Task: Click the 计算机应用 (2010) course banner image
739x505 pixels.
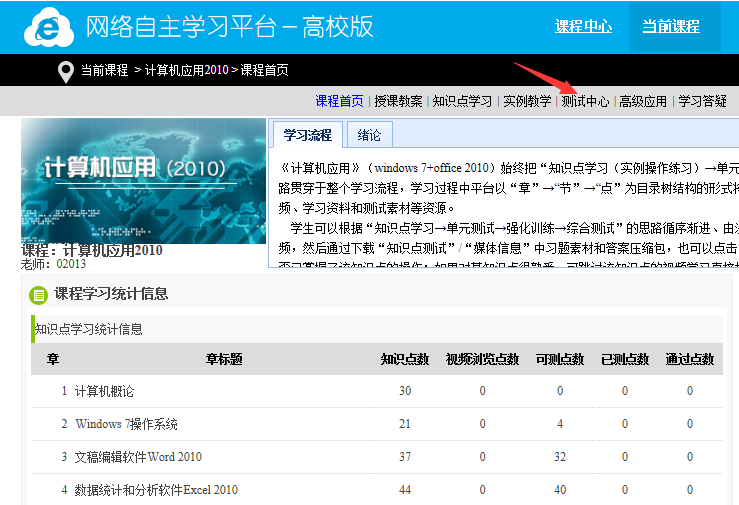Action: [x=143, y=181]
